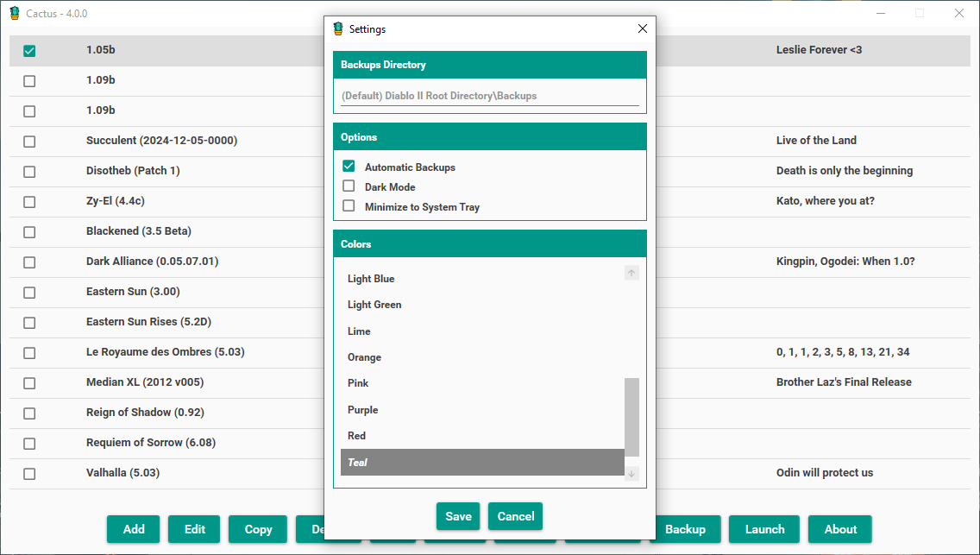Select the Valhalla (5.03) row name
Viewport: 980px width, 555px height.
pos(123,472)
